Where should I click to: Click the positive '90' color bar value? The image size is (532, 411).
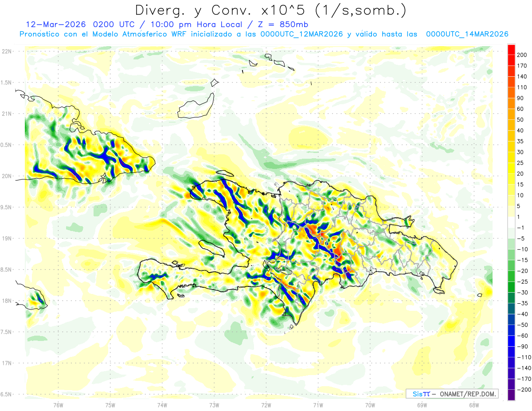coord(521,98)
